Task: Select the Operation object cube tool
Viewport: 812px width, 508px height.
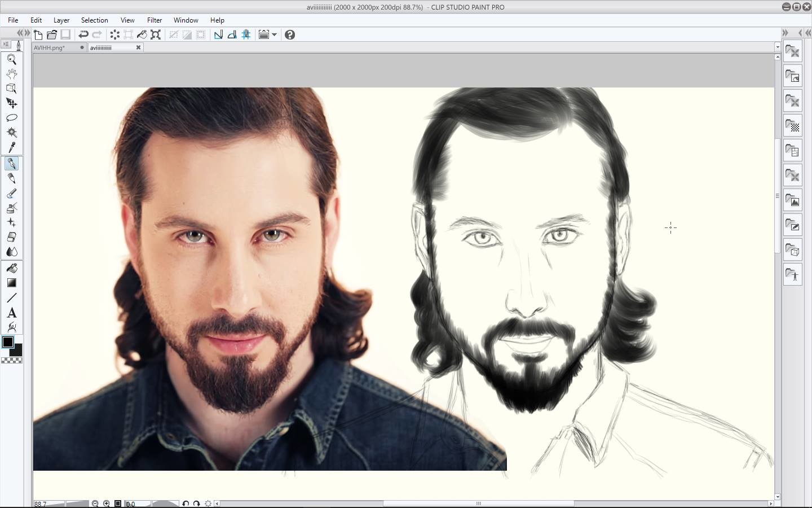Action: pyautogui.click(x=11, y=89)
